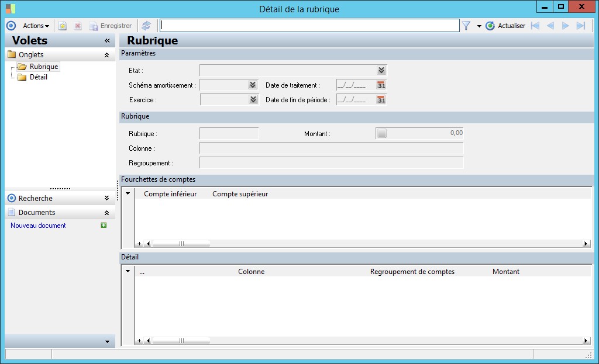Click the Compte supérieur column header
The image size is (599, 364).
pos(240,194)
